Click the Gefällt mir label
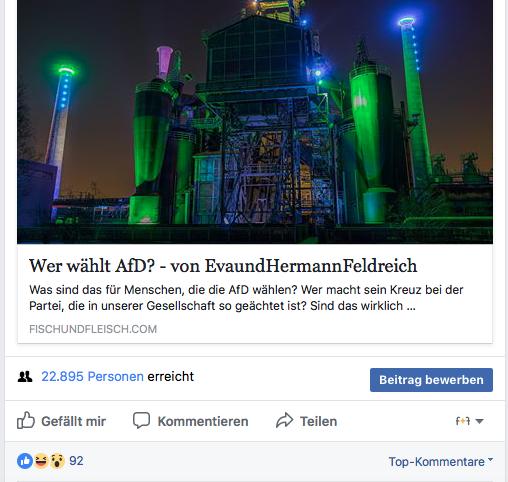The width and height of the screenshot is (508, 482). coord(73,421)
